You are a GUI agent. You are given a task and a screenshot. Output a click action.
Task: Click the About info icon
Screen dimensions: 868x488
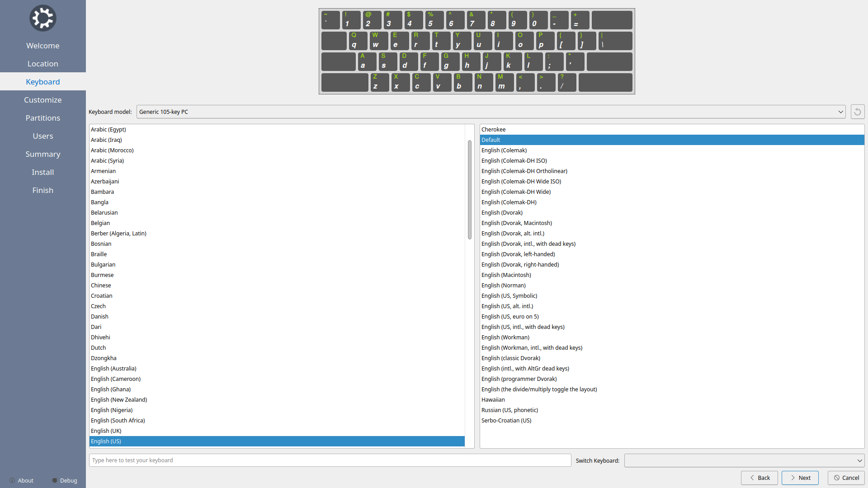12,480
